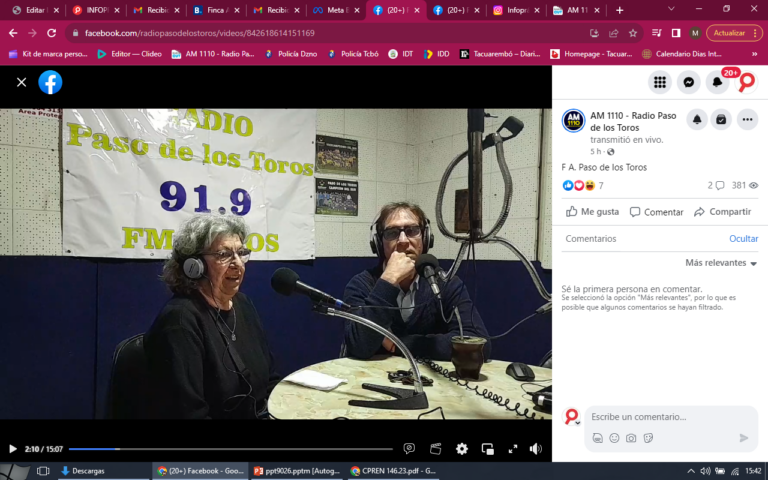768x480 pixels.
Task: View the reactions count of 7
Action: pos(601,186)
